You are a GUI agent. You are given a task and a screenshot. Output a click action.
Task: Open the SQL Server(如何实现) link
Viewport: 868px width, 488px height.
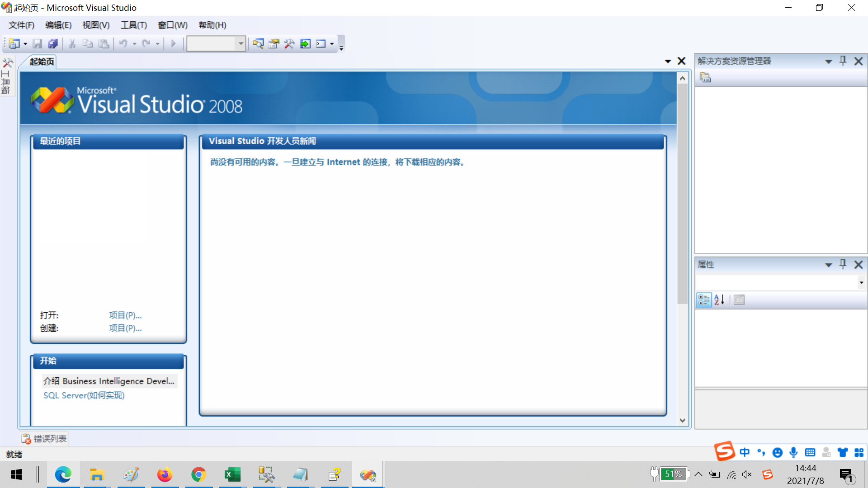point(84,395)
